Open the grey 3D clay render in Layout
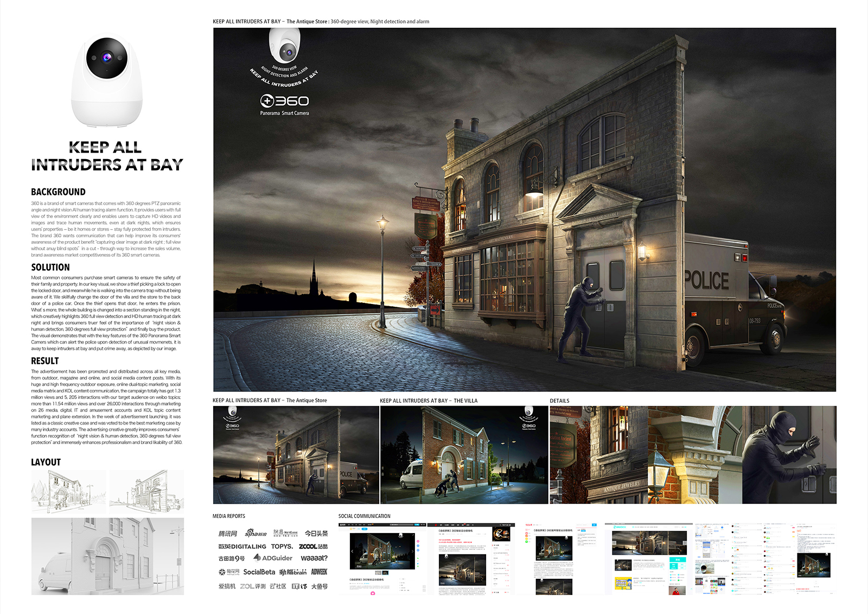This screenshot has height=614, width=868. [107, 556]
